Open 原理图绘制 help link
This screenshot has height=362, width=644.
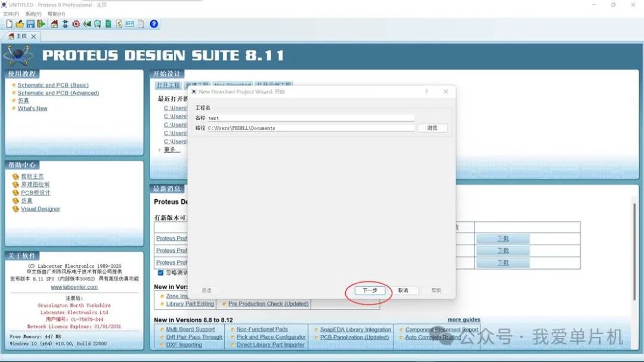(x=35, y=184)
